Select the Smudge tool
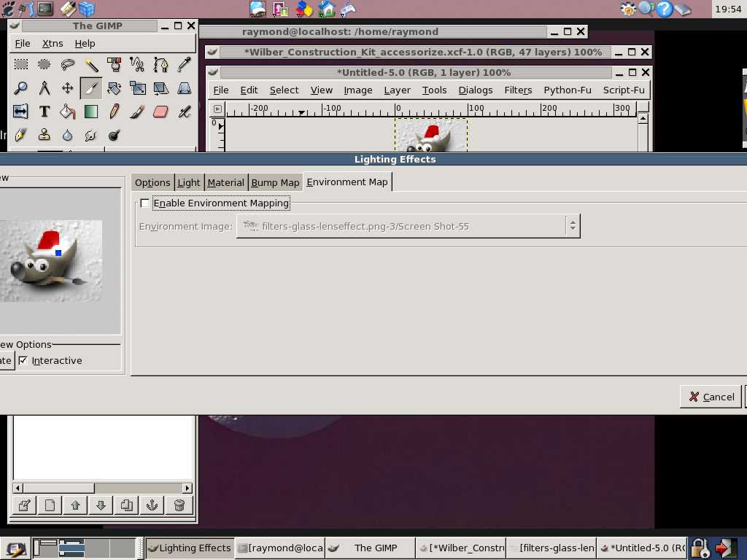 (90, 135)
